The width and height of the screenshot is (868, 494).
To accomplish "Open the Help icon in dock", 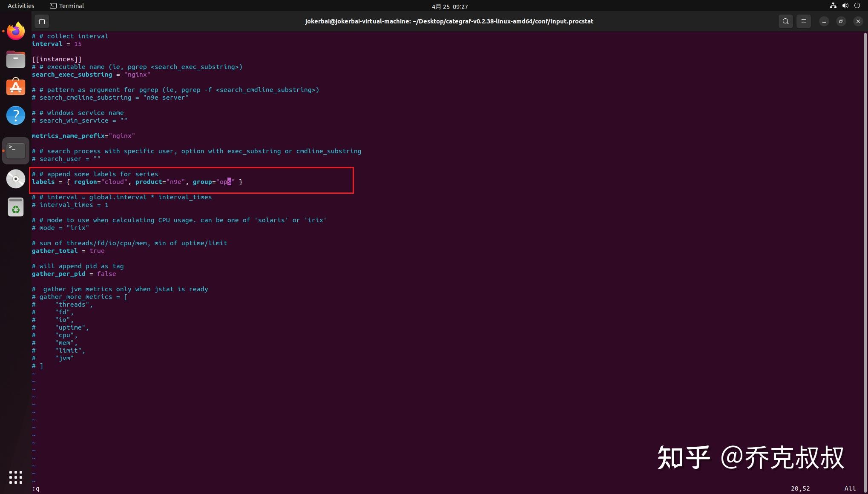I will [16, 115].
